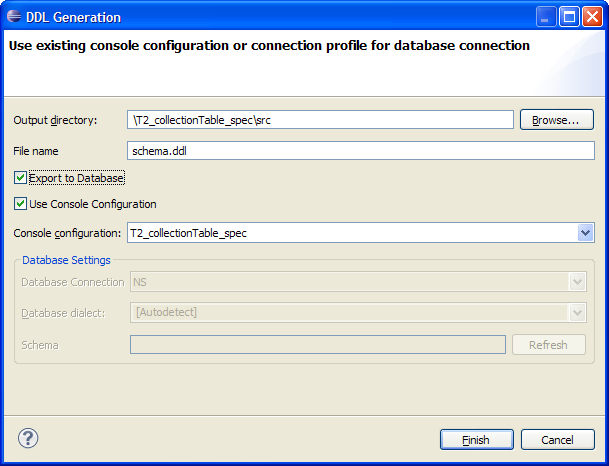The width and height of the screenshot is (609, 466).
Task: Maximize the DDL Generation window
Action: click(569, 17)
